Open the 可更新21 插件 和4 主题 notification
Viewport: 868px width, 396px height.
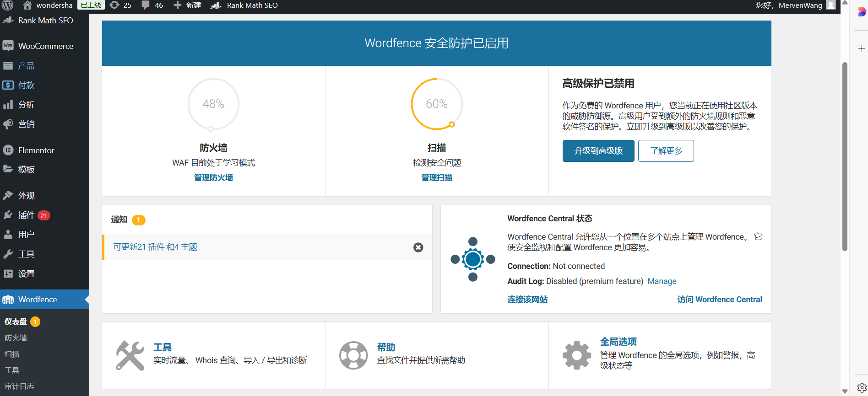pos(155,247)
